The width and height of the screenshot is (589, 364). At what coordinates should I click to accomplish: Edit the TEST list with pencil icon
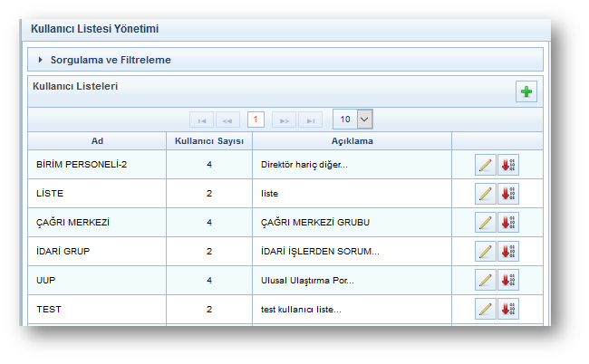point(486,310)
